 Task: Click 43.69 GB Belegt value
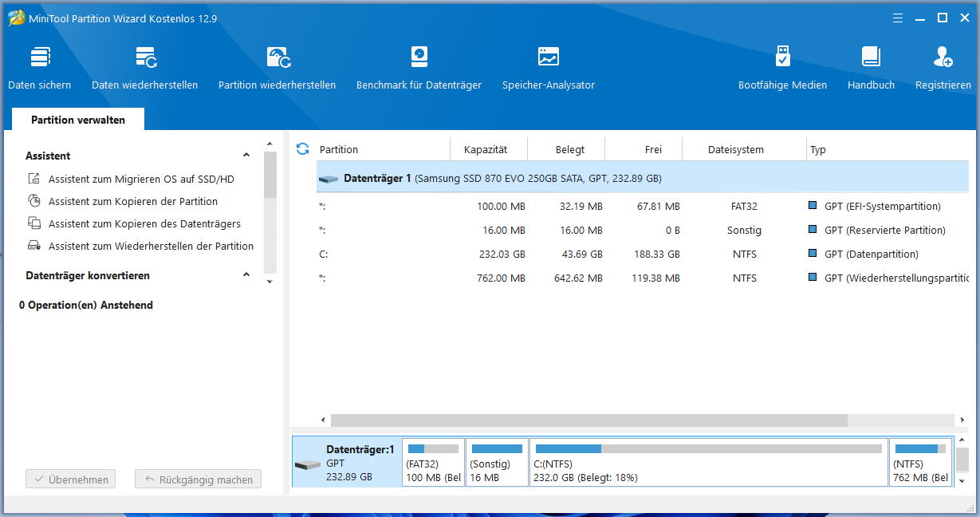(581, 255)
